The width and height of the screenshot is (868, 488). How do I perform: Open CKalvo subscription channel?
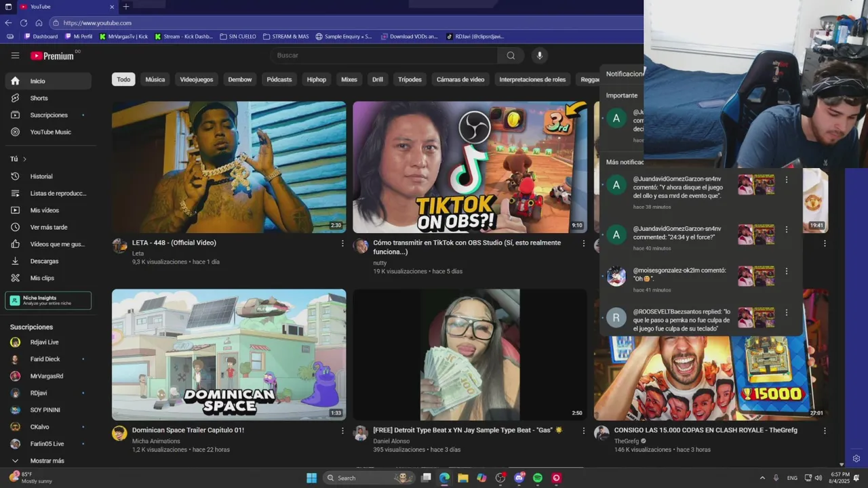click(x=47, y=427)
